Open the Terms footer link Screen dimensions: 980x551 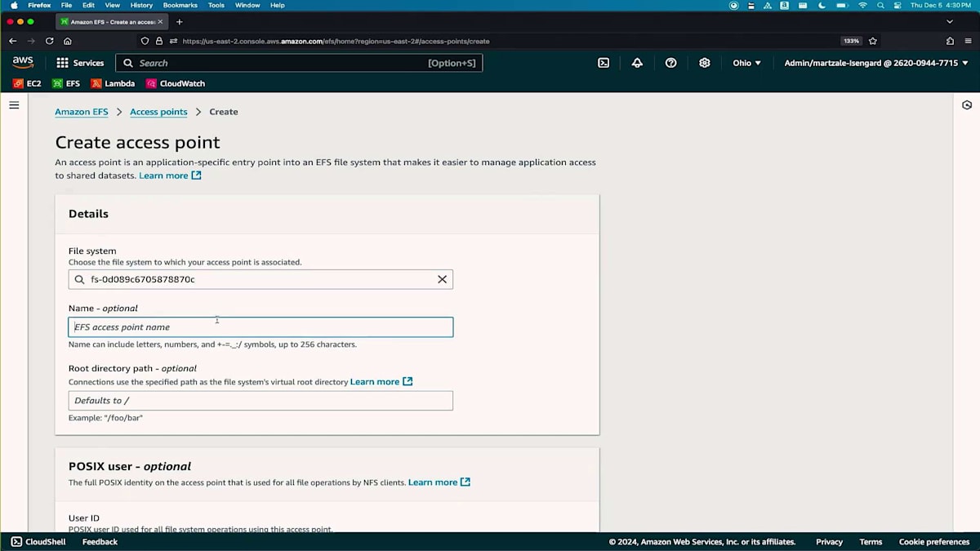(x=871, y=542)
